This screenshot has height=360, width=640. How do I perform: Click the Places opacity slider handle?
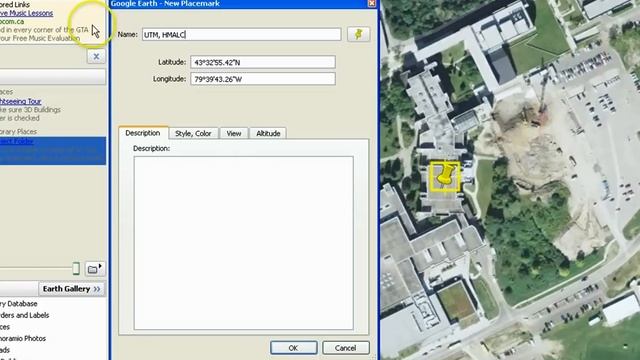(x=76, y=268)
